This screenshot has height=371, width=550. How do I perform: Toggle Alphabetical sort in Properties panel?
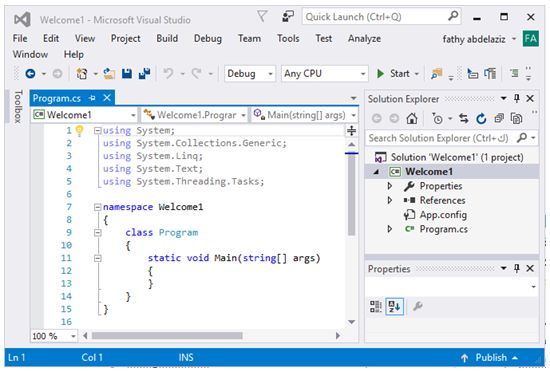[x=394, y=306]
